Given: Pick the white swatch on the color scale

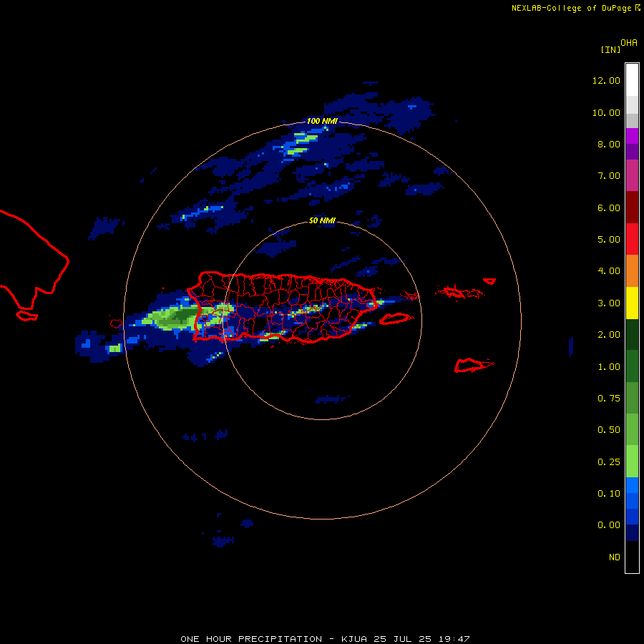Looking at the screenshot, I should point(632,80).
